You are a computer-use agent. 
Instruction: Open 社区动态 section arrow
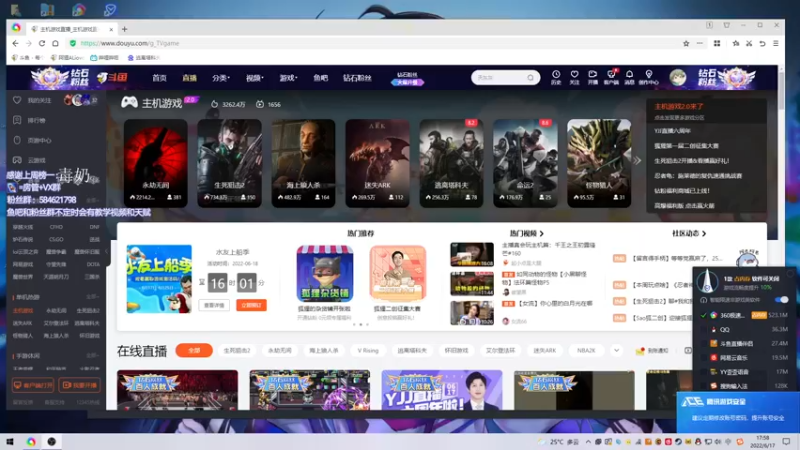click(704, 234)
